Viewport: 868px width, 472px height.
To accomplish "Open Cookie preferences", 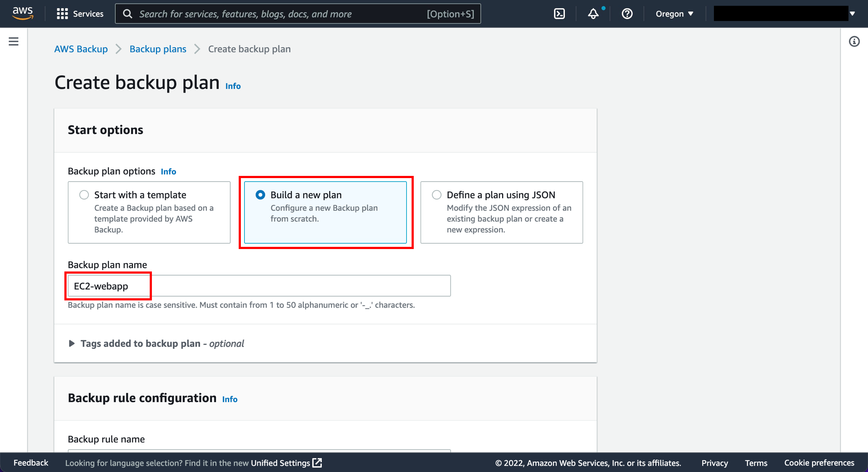I will 819,463.
